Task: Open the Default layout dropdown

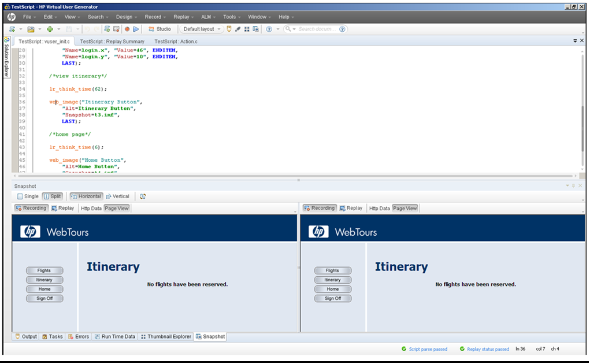Action: coord(202,29)
